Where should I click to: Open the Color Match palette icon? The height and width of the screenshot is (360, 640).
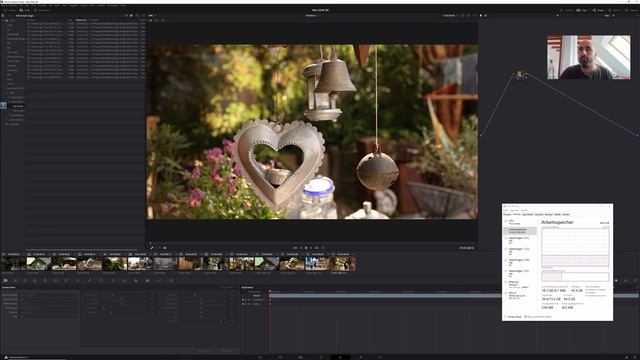coord(15,280)
